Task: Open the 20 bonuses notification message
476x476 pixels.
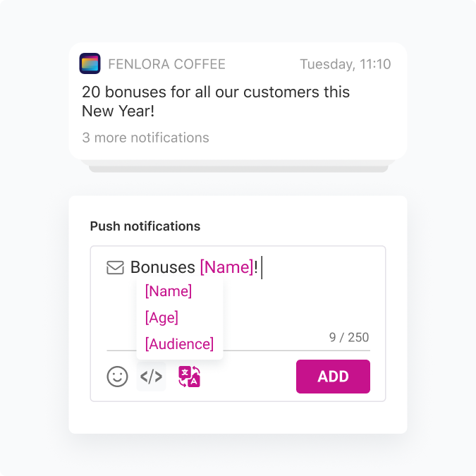Action: [216, 102]
